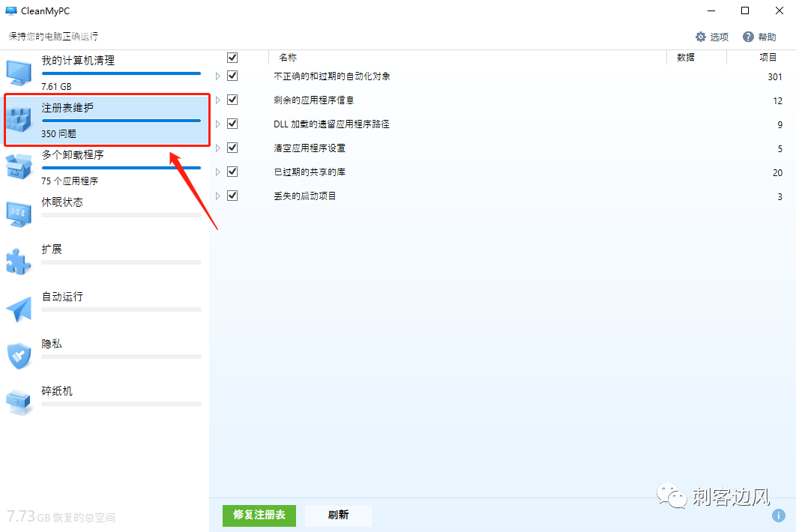
Task: Click the puzzle piece icon for 扩展
Action: (x=19, y=262)
